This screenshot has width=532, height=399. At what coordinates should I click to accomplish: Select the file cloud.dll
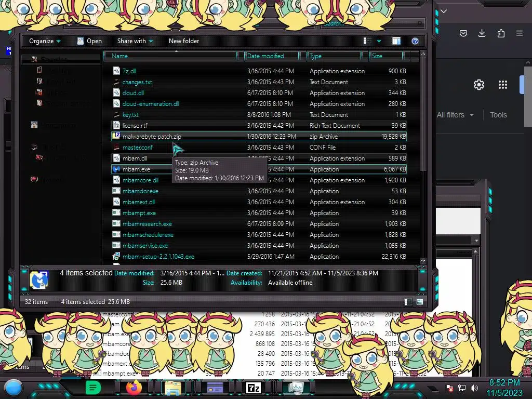point(133,93)
